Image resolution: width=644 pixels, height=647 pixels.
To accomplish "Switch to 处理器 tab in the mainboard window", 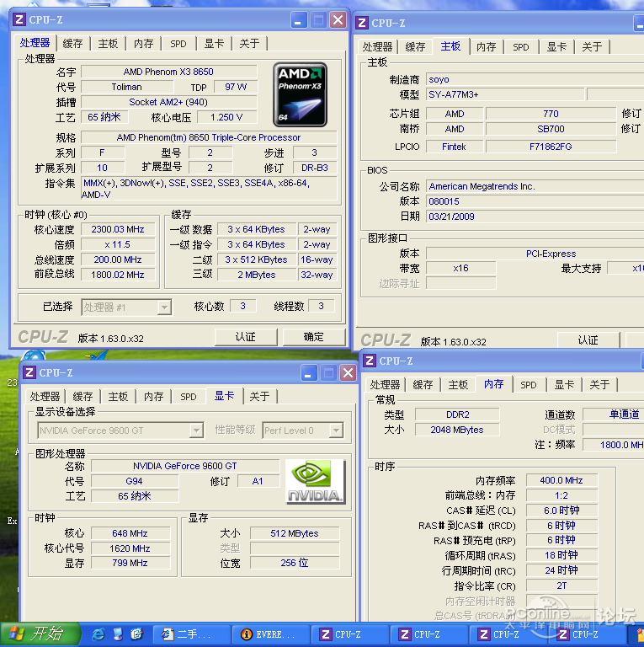I will click(x=377, y=47).
